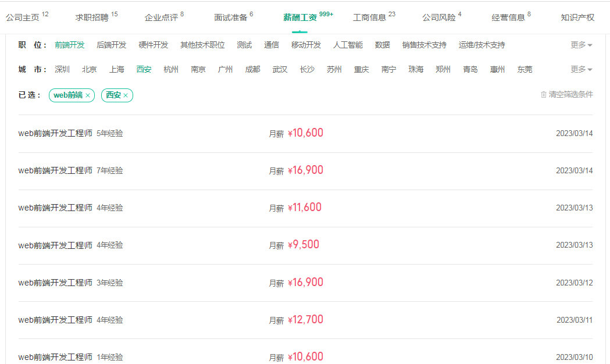Pick 杭州 from the city list
The width and height of the screenshot is (610, 364).
(171, 70)
